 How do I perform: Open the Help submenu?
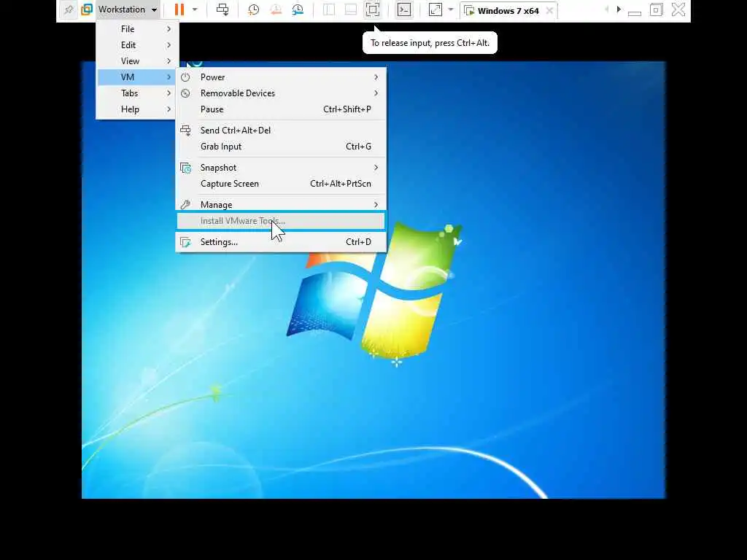click(x=137, y=109)
